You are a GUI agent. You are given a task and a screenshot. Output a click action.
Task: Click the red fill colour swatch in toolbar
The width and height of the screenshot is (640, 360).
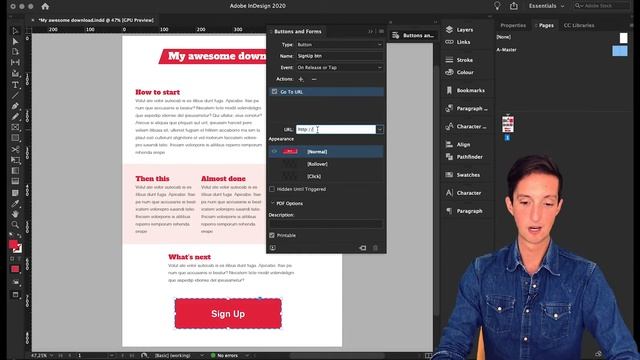pyautogui.click(x=13, y=244)
